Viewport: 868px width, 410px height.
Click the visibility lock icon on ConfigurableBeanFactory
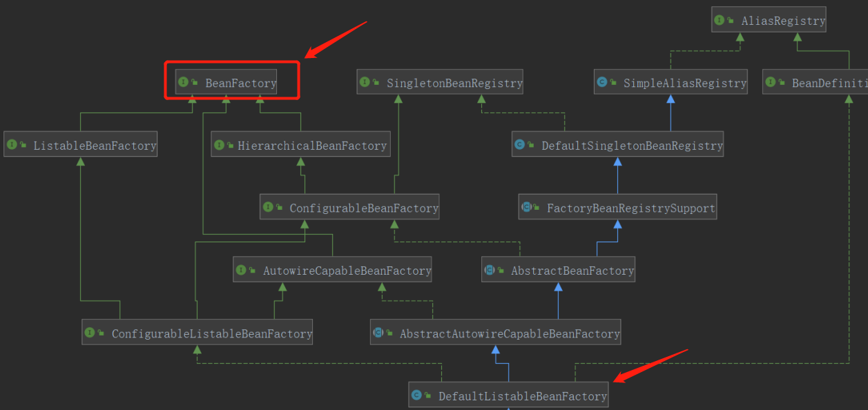click(x=279, y=208)
